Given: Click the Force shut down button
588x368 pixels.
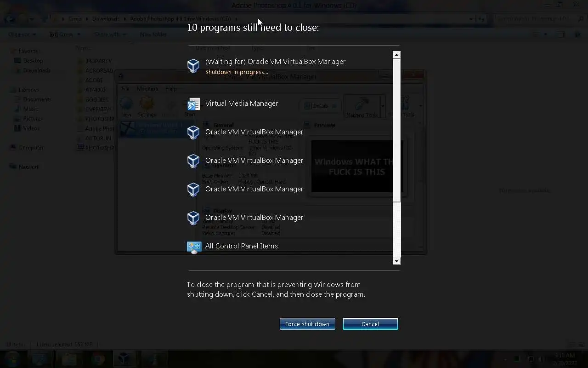Looking at the screenshot, I should coord(307,324).
